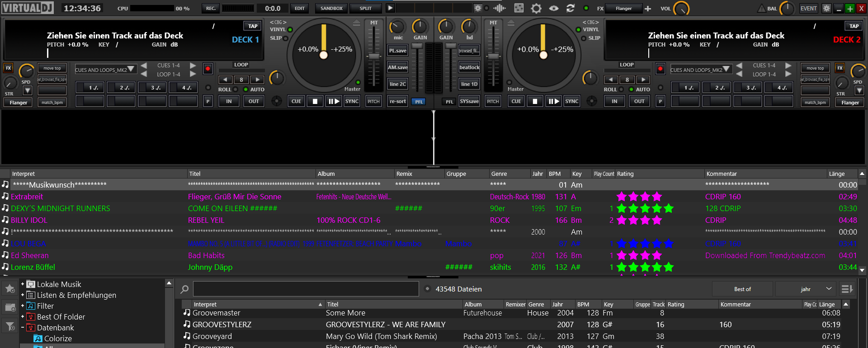
Task: Open deck 2 effect selector down arrow
Action: tap(860, 90)
